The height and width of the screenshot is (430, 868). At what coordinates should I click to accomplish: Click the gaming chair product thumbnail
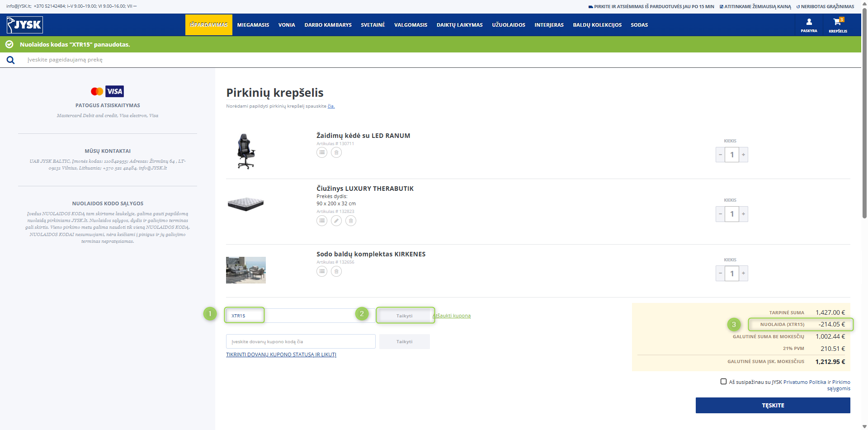(x=246, y=151)
